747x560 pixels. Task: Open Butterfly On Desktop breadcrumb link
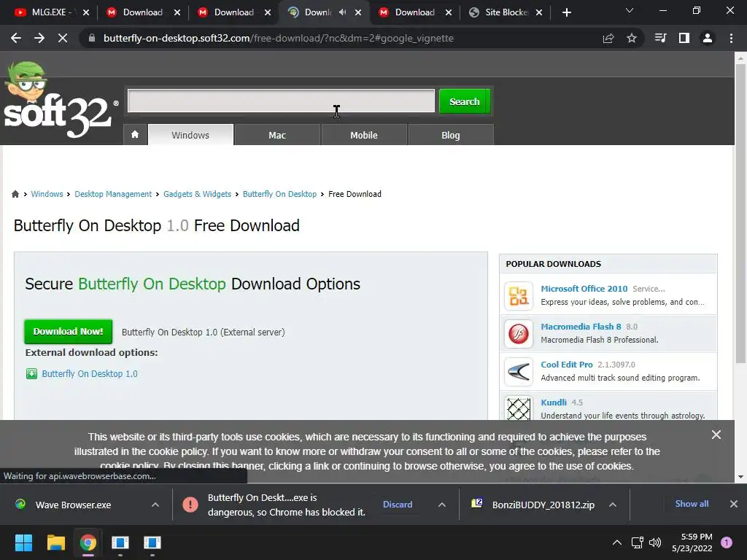[x=279, y=194]
